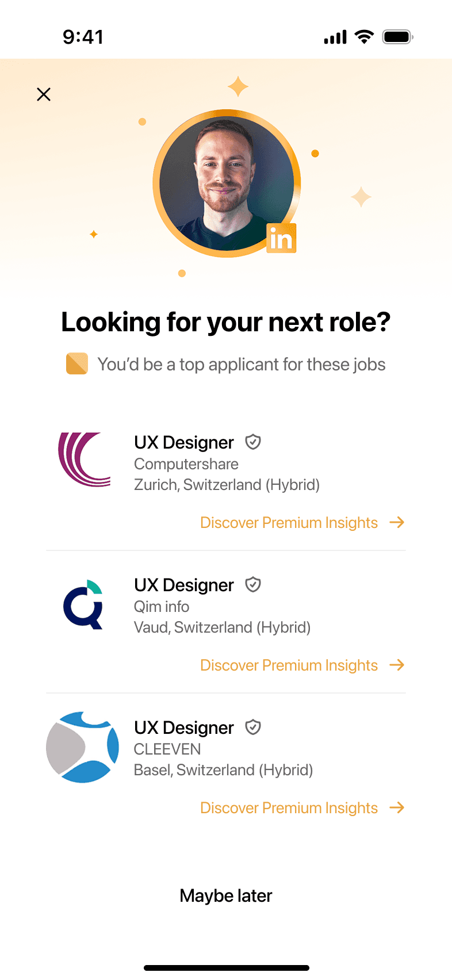This screenshot has height=980, width=452.
Task: Tap battery indicator in the status bar
Action: [x=397, y=37]
